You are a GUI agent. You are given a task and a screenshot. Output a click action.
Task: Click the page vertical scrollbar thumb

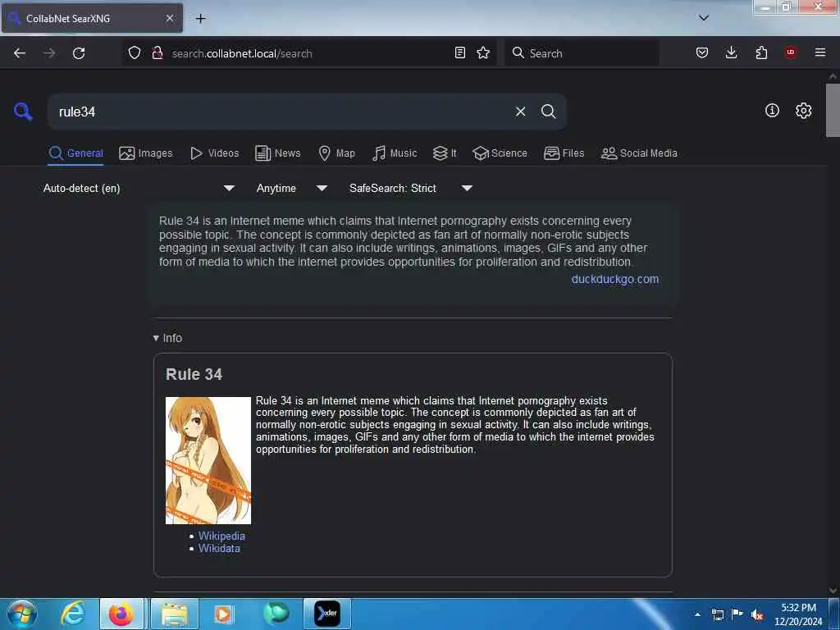point(833,111)
